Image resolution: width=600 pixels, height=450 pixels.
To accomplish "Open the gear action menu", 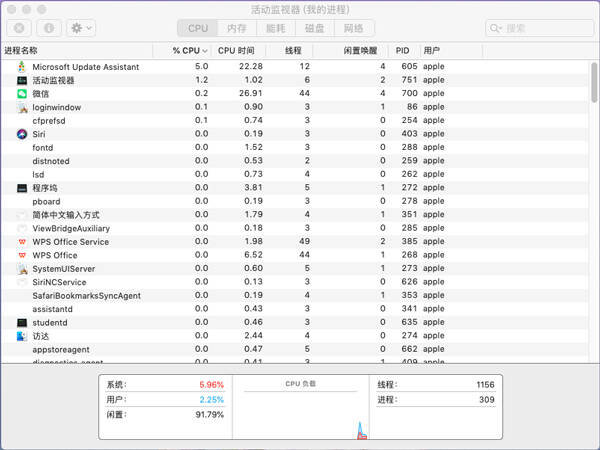I will 81,28.
